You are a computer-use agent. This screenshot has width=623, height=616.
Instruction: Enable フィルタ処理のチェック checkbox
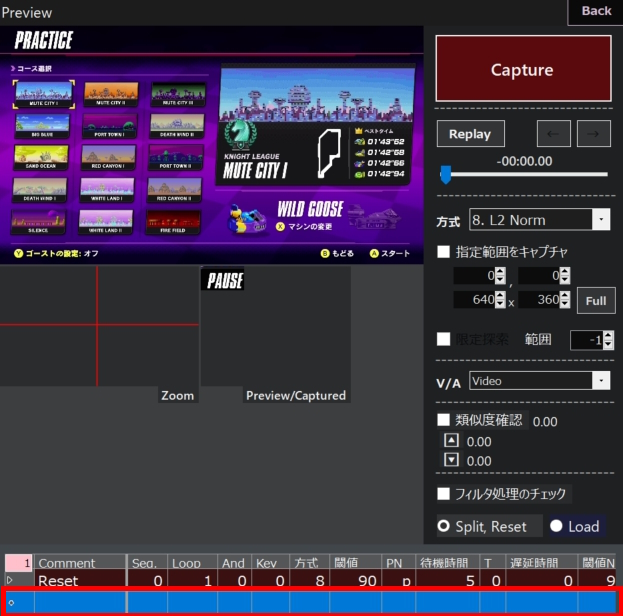[x=443, y=494]
